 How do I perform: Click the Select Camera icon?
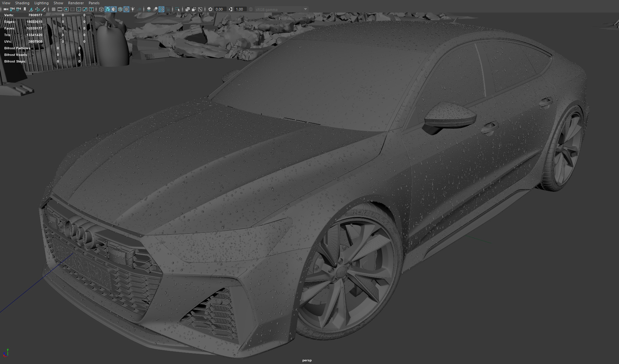[x=6, y=9]
